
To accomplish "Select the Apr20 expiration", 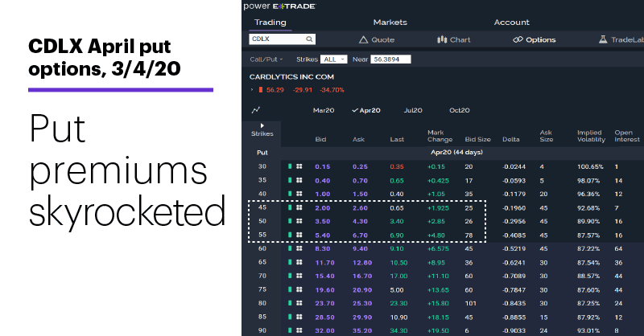I will point(366,110).
